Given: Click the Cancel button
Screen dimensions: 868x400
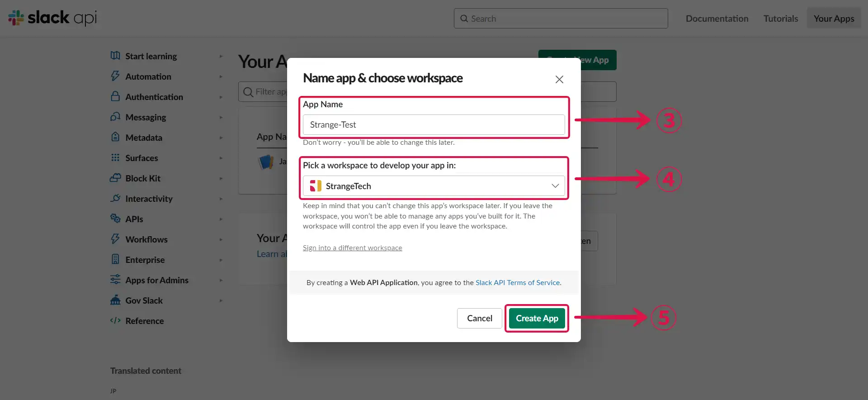Looking at the screenshot, I should [x=480, y=318].
